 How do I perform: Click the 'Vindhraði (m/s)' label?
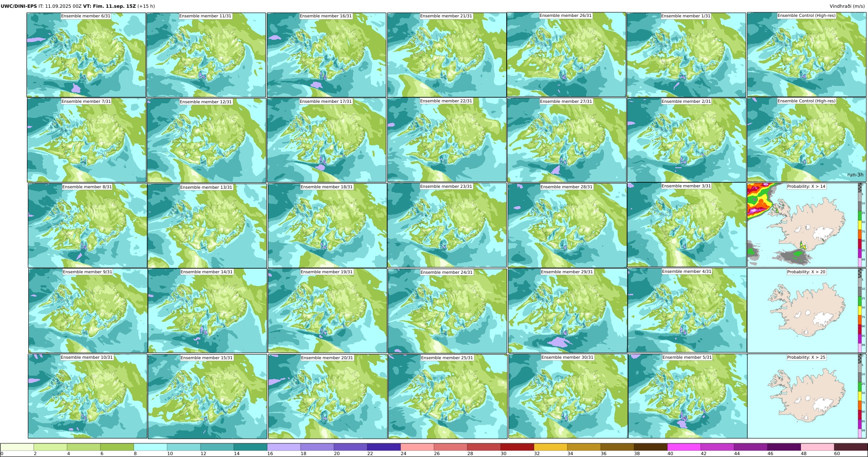point(848,6)
